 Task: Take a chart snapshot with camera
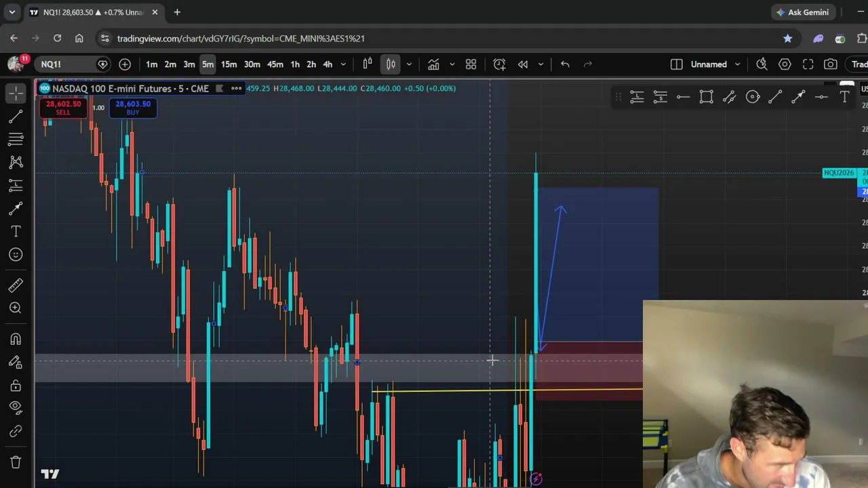point(831,64)
